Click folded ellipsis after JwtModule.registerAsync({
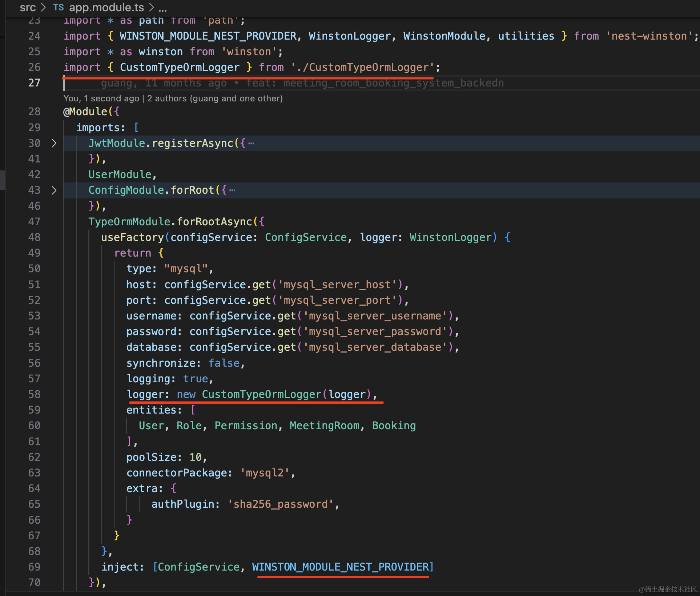 (x=251, y=144)
